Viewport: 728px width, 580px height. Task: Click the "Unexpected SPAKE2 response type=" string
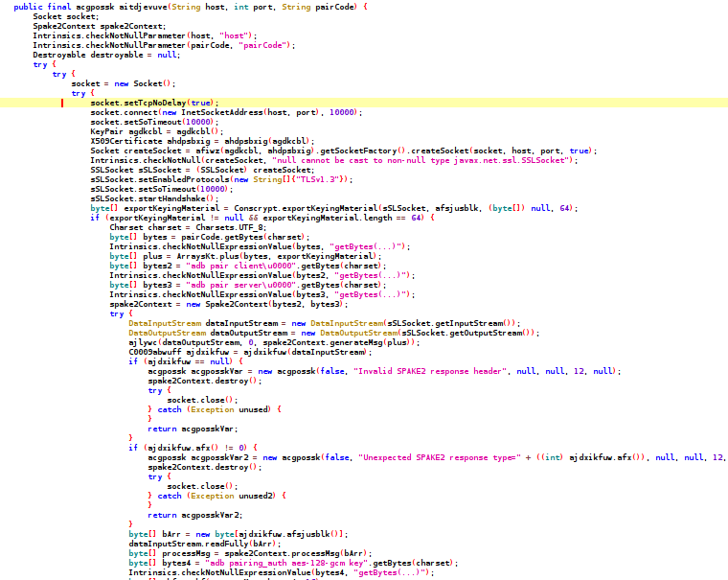(x=440, y=458)
